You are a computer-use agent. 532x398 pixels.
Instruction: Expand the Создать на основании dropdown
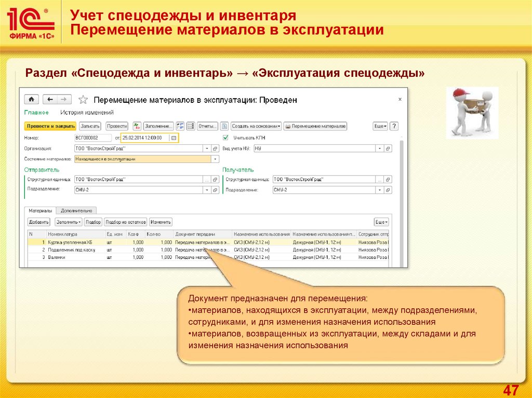point(256,126)
